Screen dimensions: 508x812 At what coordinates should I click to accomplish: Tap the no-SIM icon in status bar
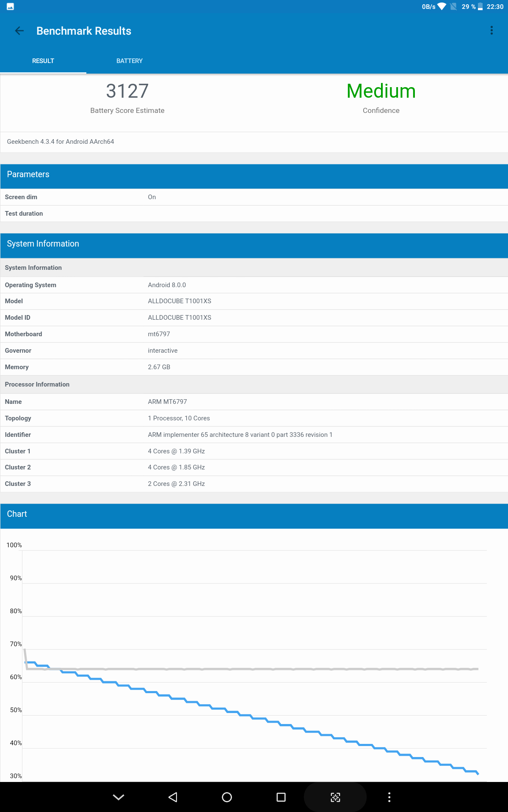[453, 6]
